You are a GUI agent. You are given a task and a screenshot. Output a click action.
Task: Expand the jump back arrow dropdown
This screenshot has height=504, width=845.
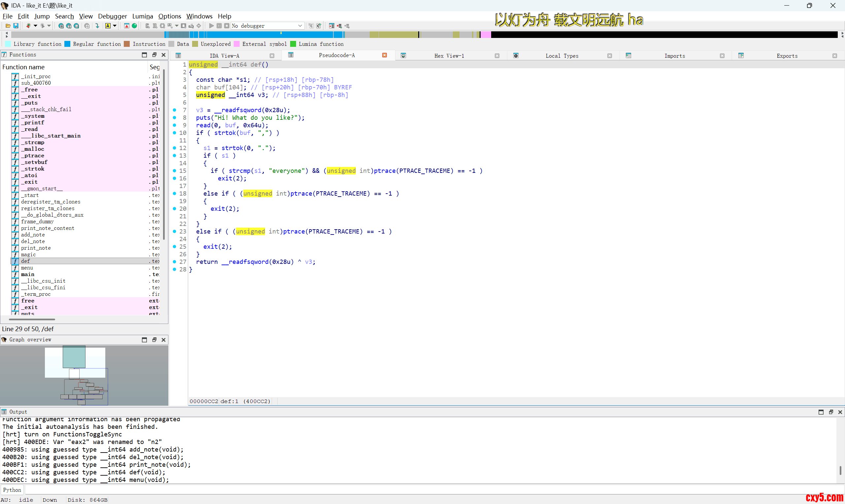point(35,26)
